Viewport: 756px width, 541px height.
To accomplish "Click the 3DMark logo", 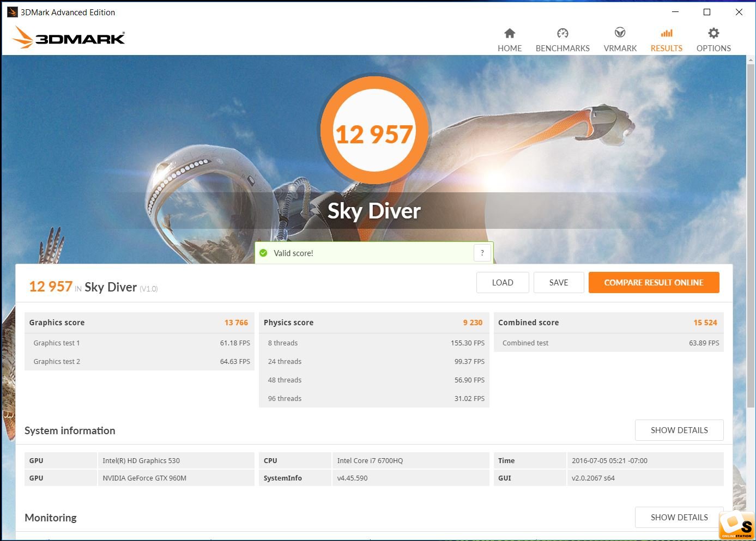I will click(x=69, y=38).
